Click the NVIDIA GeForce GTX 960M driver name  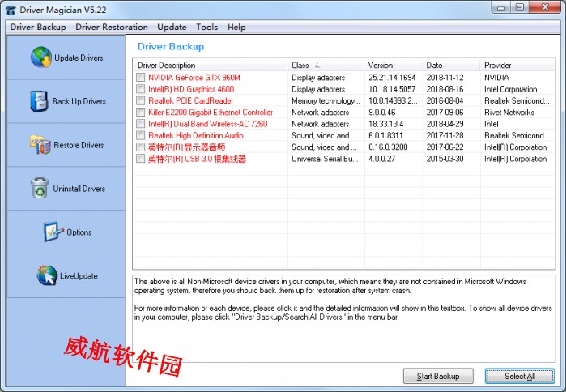[194, 78]
